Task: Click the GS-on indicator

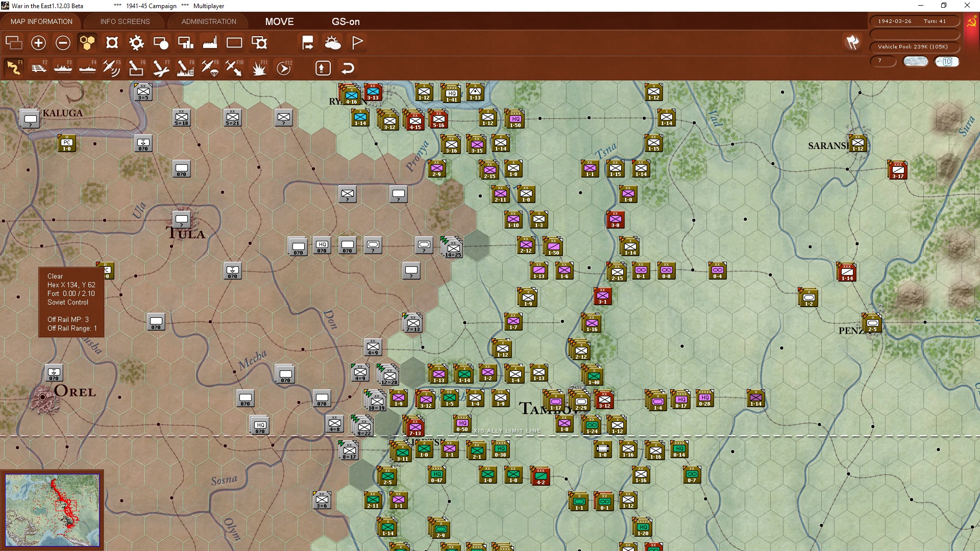Action: [346, 21]
